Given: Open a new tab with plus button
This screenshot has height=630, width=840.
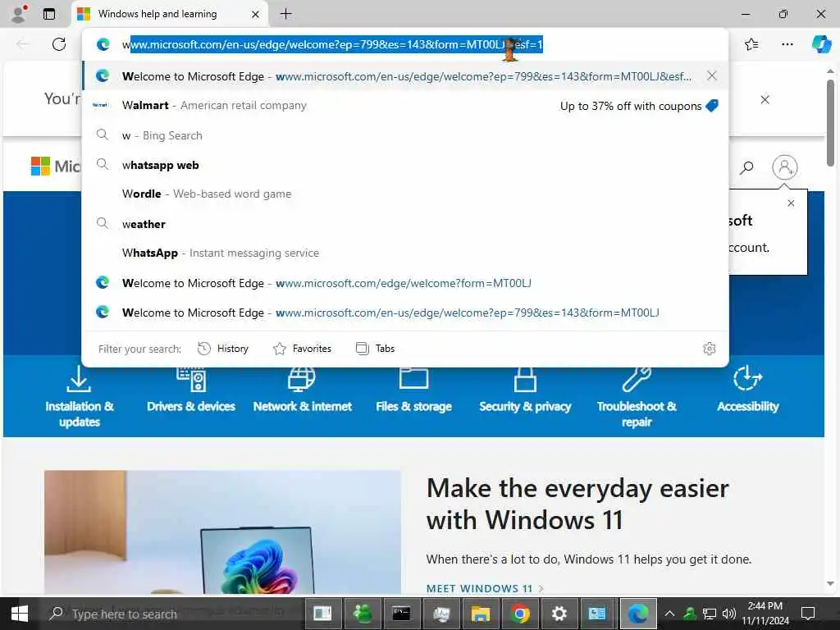Looking at the screenshot, I should click(286, 14).
